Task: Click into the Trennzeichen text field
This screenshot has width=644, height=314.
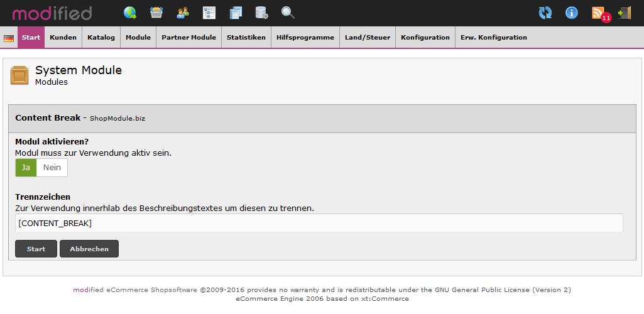Action: tap(319, 223)
